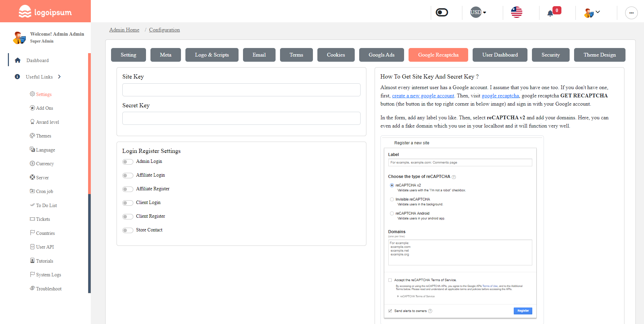Open the Currency icon in sidebar

click(32, 164)
